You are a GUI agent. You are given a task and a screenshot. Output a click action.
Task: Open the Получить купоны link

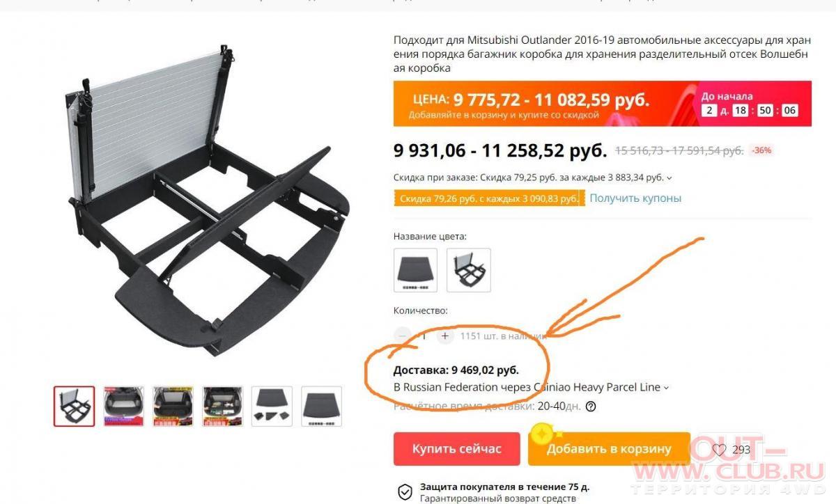635,198
